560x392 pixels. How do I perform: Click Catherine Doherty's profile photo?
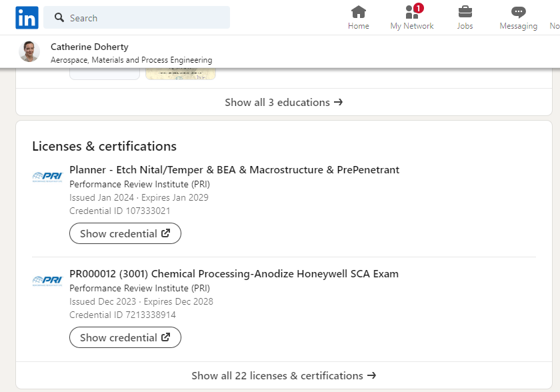(x=29, y=51)
